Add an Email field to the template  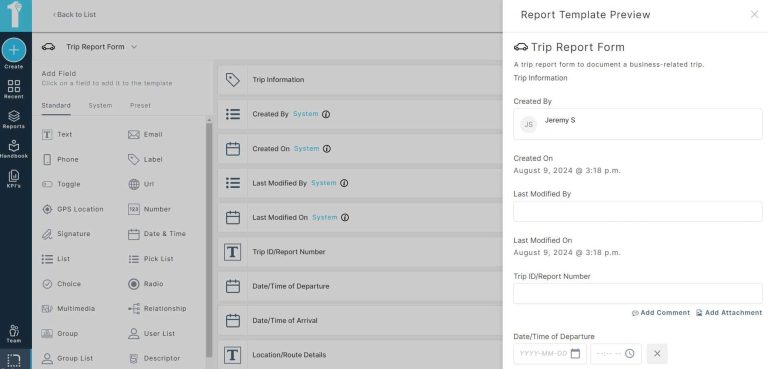(145, 135)
